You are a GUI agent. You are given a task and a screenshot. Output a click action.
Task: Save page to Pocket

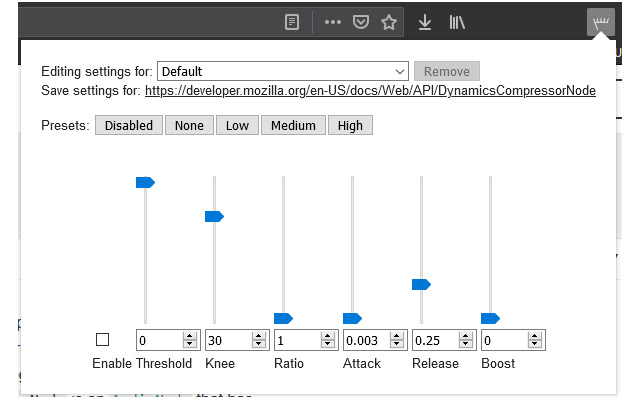(x=361, y=22)
